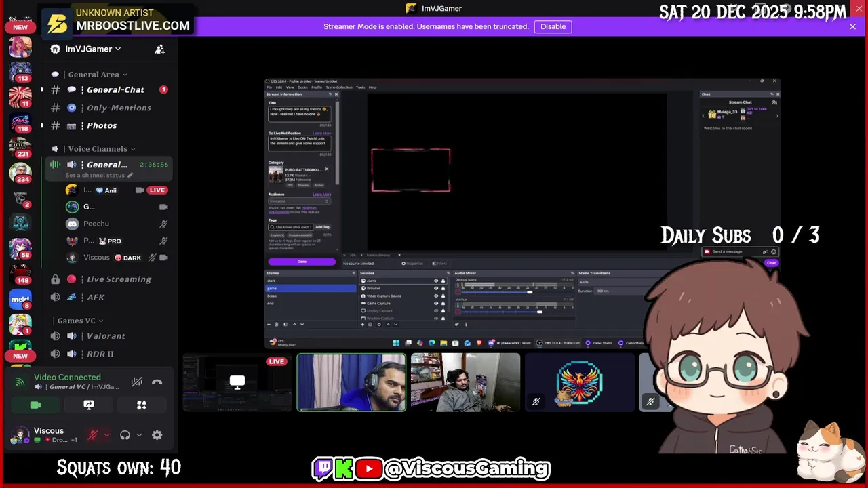
Task: Toggle the Alerts source eye in OBS
Action: (436, 281)
